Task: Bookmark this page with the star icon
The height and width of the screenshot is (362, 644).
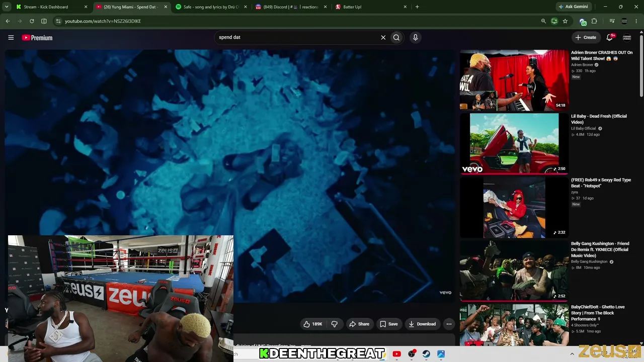Action: tap(565, 21)
